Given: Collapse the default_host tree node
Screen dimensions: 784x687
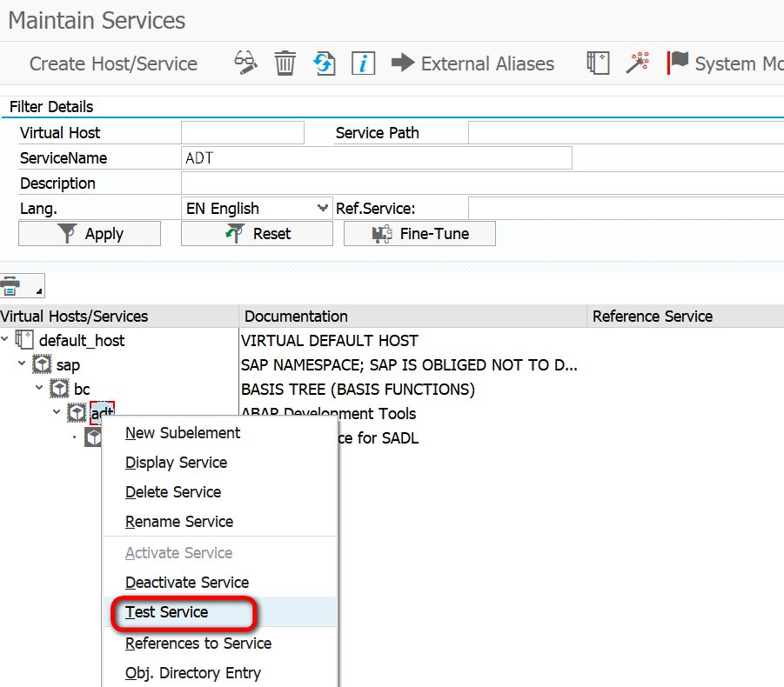Looking at the screenshot, I should point(6,341).
